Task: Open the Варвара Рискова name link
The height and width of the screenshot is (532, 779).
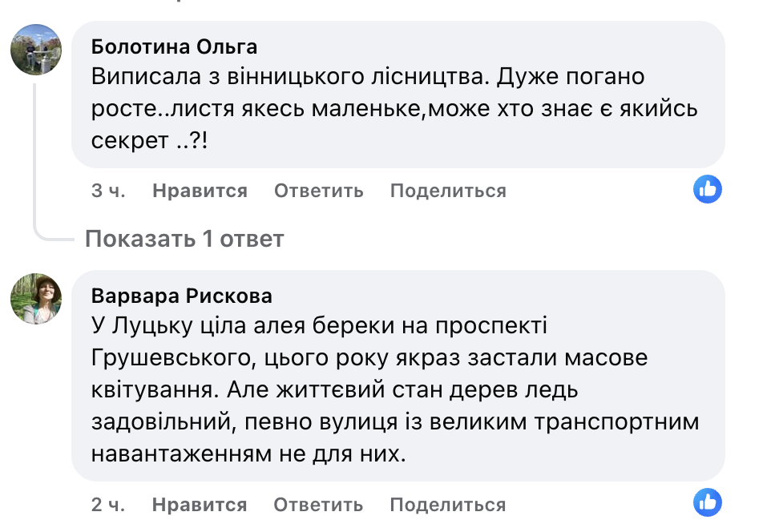Action: click(182, 296)
